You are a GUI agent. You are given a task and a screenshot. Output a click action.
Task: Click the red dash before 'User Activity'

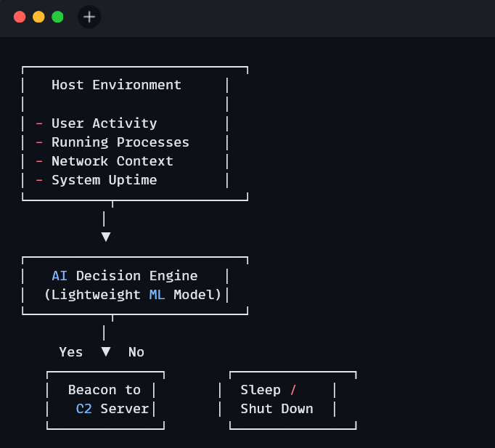[x=39, y=123]
